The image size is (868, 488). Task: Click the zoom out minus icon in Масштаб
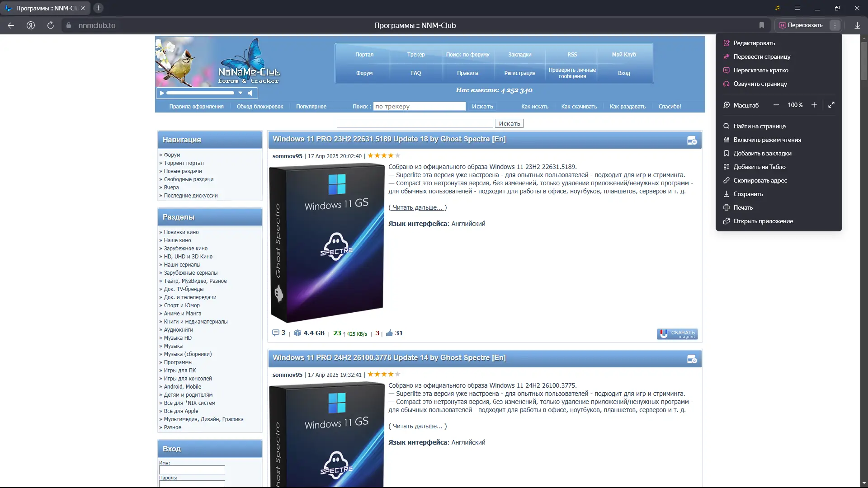[x=776, y=105]
